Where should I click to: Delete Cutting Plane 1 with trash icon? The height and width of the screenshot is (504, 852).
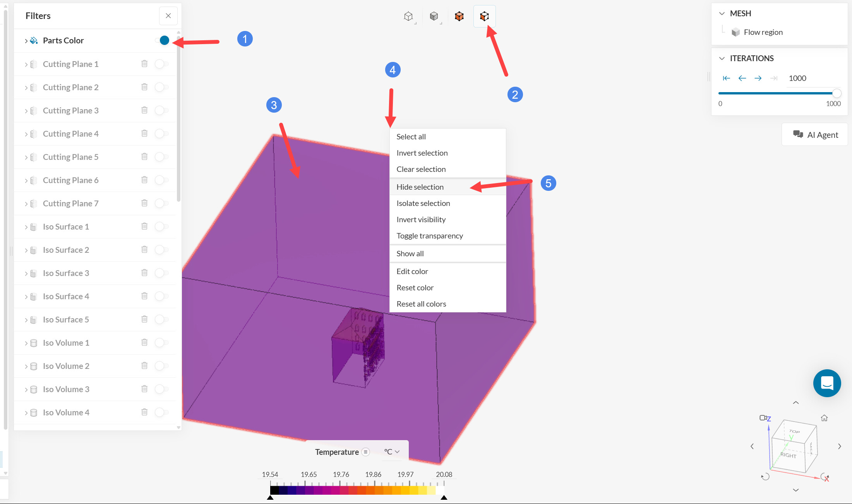coord(144,63)
